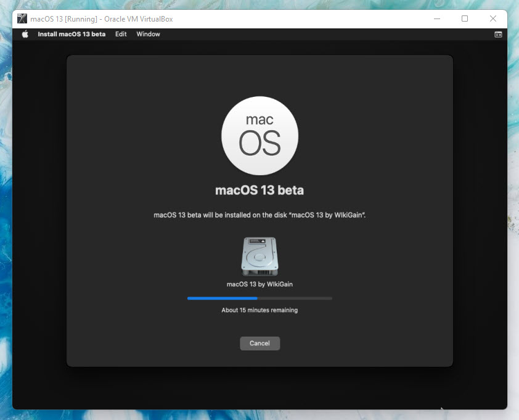This screenshot has width=519, height=420.
Task: Click the 'macOS 13 [Running] - Oracle VM VirtualBox' title
Action: (102, 19)
